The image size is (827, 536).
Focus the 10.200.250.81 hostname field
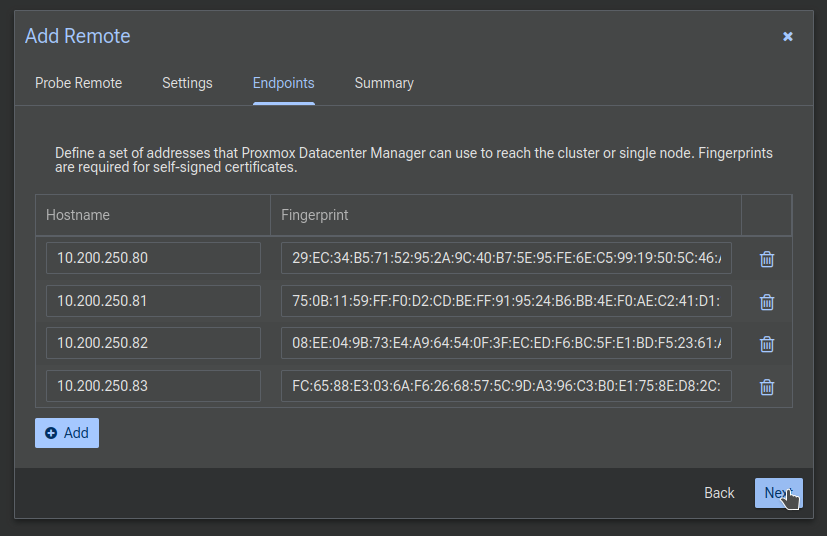[153, 301]
